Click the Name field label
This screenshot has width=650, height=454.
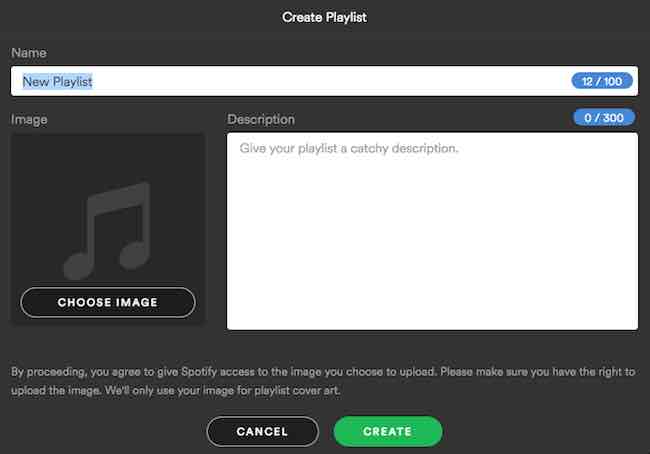(29, 53)
